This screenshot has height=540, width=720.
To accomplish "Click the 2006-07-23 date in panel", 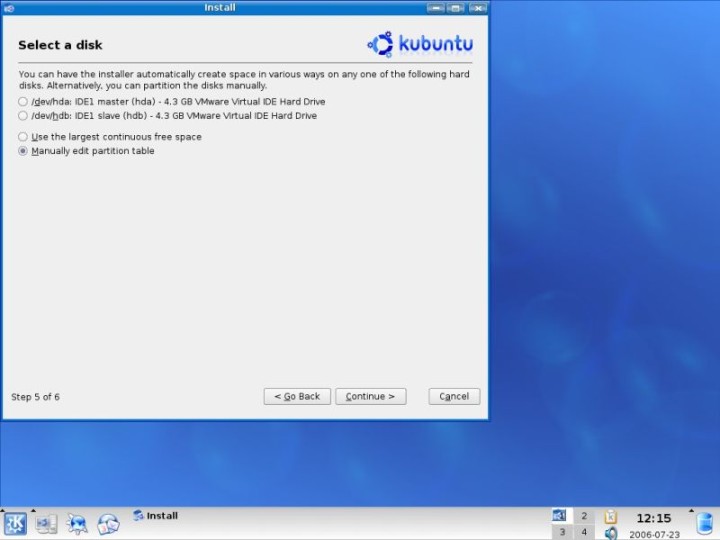I will [x=654, y=534].
